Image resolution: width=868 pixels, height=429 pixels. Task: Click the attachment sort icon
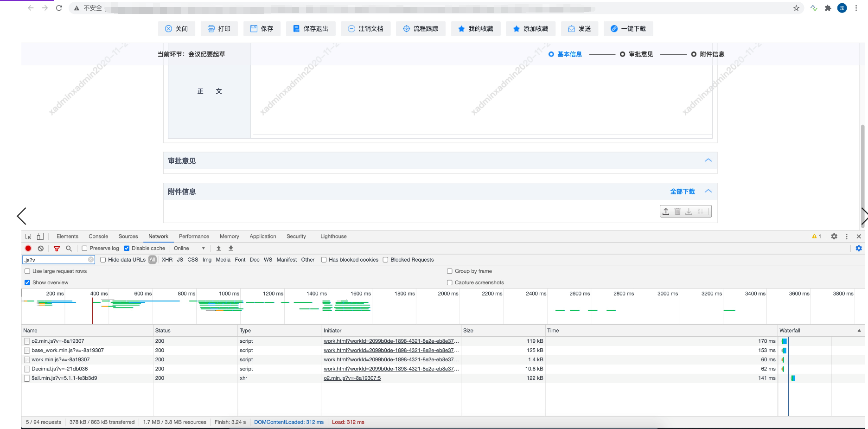(701, 211)
